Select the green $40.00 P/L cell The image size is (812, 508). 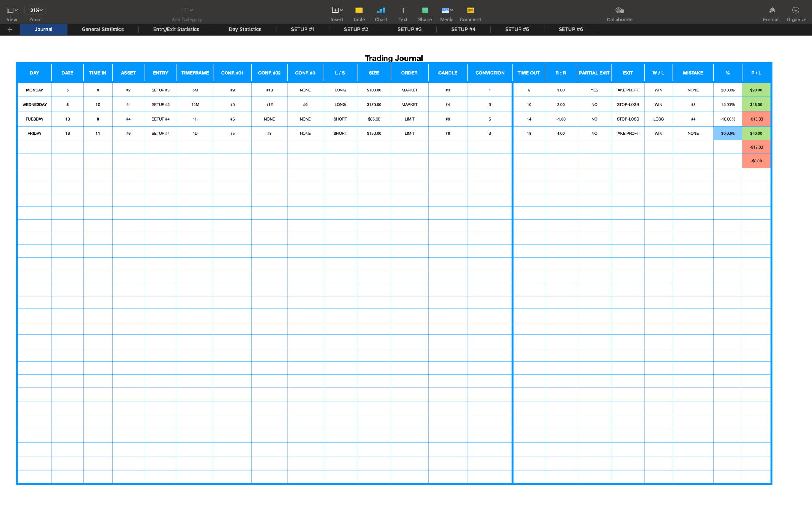click(756, 134)
